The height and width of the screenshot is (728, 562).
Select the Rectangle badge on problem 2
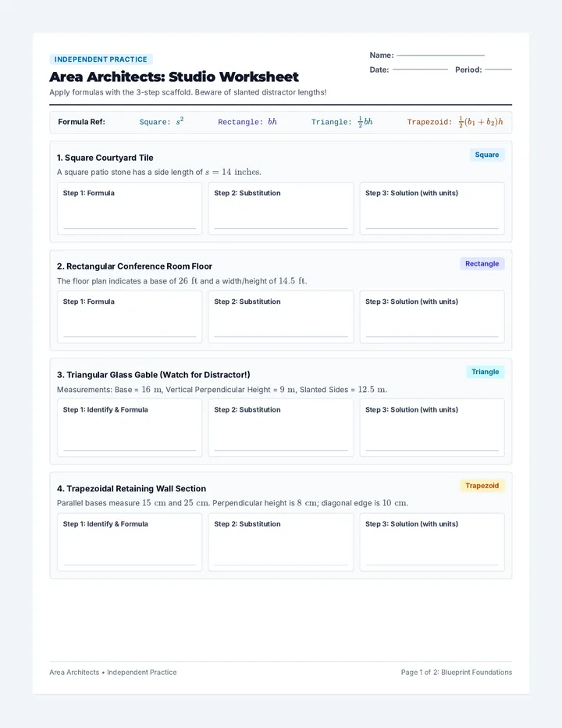click(482, 264)
